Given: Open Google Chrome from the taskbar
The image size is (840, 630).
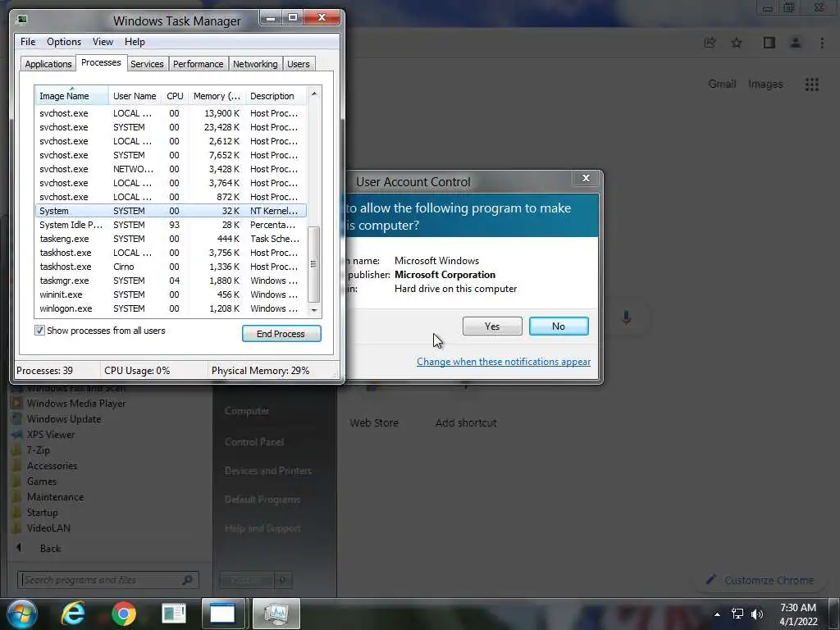Looking at the screenshot, I should (123, 614).
